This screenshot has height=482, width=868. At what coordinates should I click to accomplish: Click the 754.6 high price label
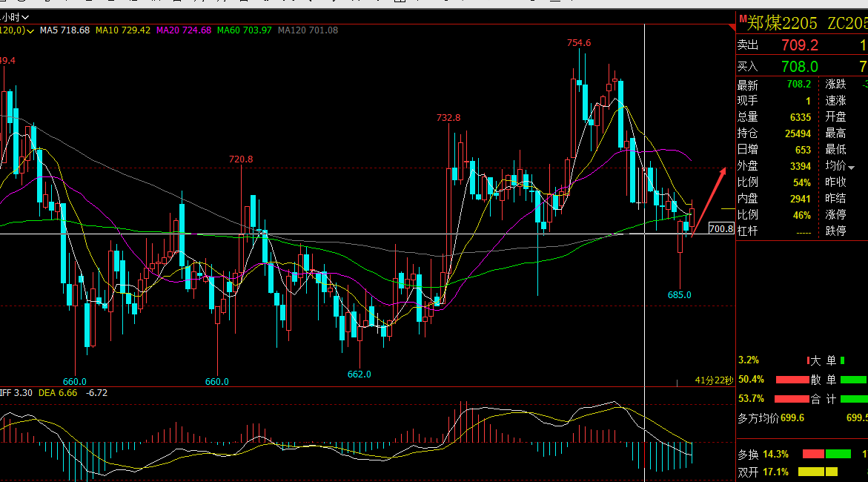579,43
